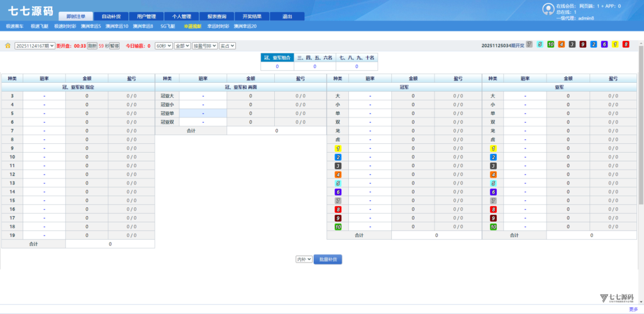Open the 内补 dropdown near bottom
Screen dimensions: 644x314
pyautogui.click(x=304, y=259)
